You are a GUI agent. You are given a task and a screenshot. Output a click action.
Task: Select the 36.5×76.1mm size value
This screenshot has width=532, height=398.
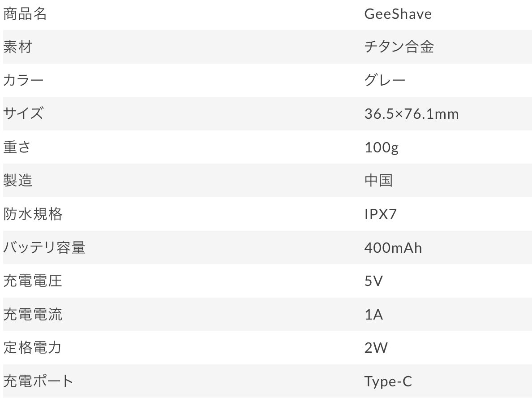(412, 114)
